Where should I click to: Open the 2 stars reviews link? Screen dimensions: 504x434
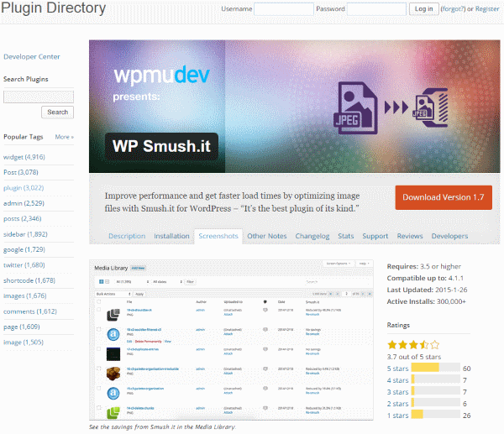click(x=397, y=404)
